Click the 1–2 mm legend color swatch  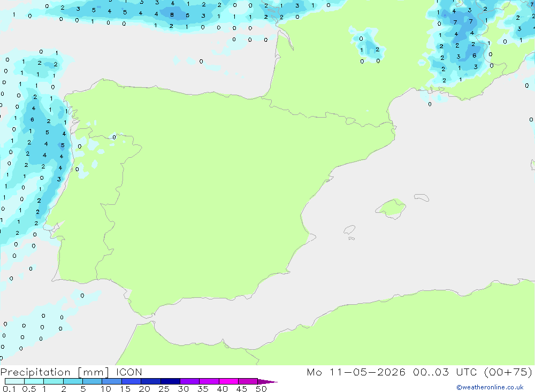pyautogui.click(x=53, y=381)
